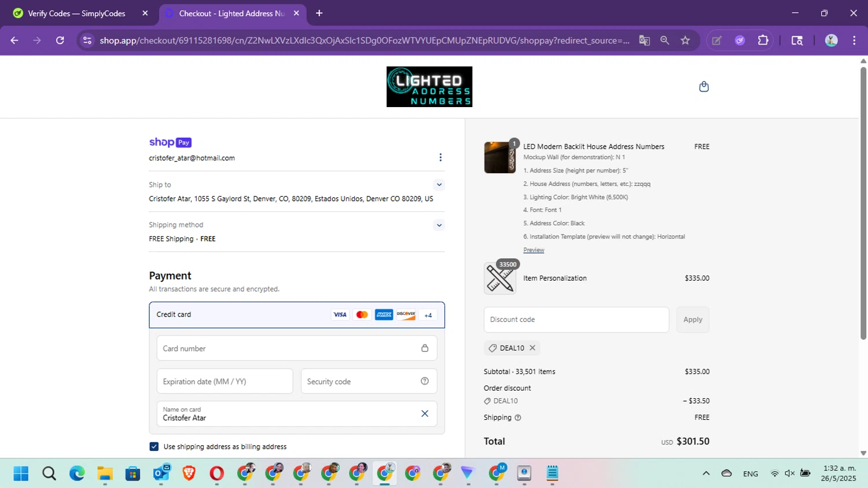
Task: Close the Verify Codes — SimplyCodes tab
Action: 145,13
